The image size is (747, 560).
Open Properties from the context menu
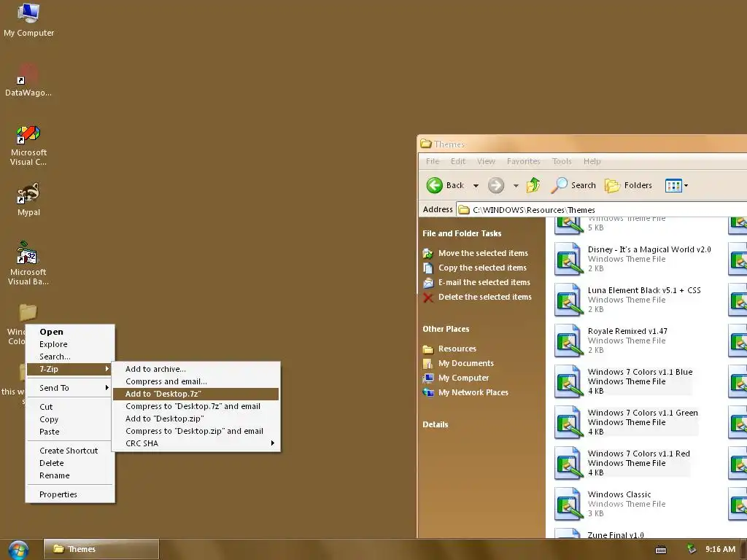[71, 495]
